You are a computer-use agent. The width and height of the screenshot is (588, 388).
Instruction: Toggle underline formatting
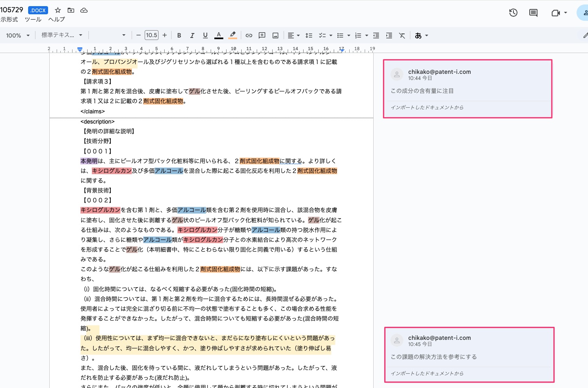pyautogui.click(x=205, y=35)
